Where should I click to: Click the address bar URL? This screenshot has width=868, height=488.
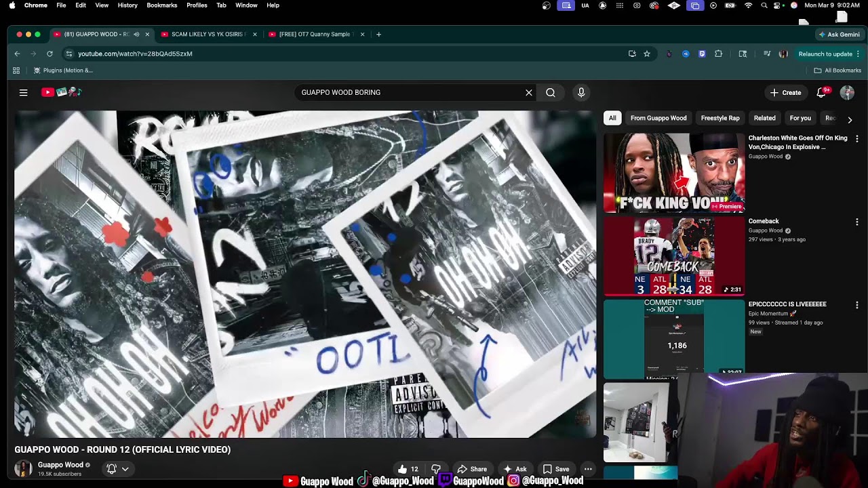pyautogui.click(x=135, y=54)
